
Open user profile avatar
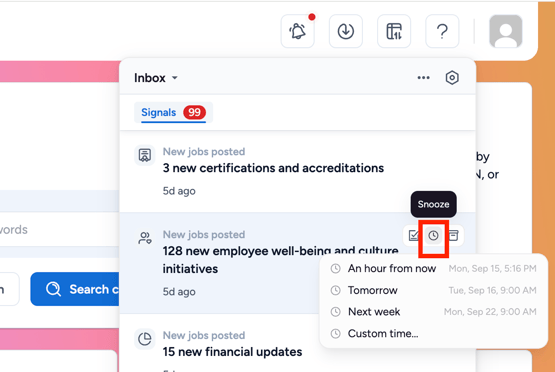(x=505, y=31)
